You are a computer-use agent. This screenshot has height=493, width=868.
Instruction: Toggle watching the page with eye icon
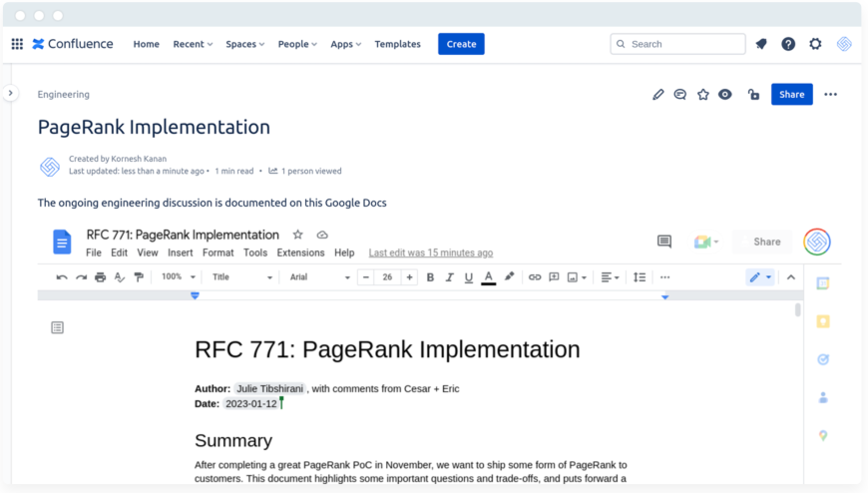(x=725, y=95)
